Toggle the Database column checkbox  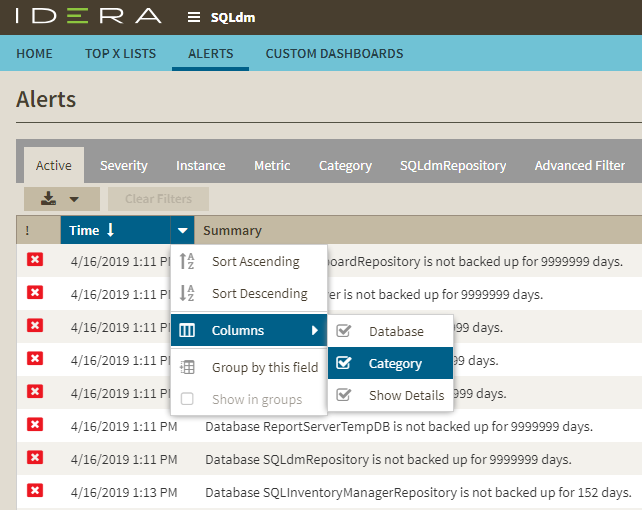344,331
